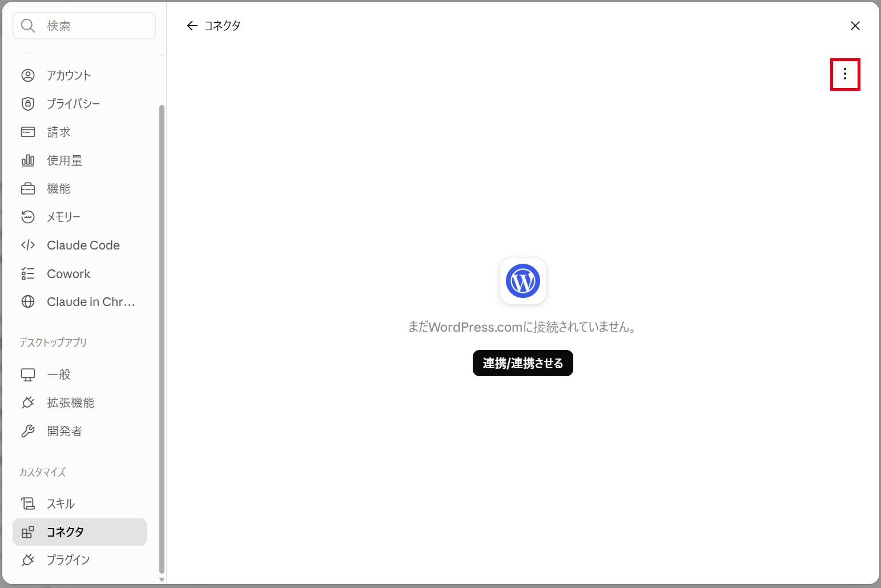Click the スキル scroll icon

pos(28,504)
